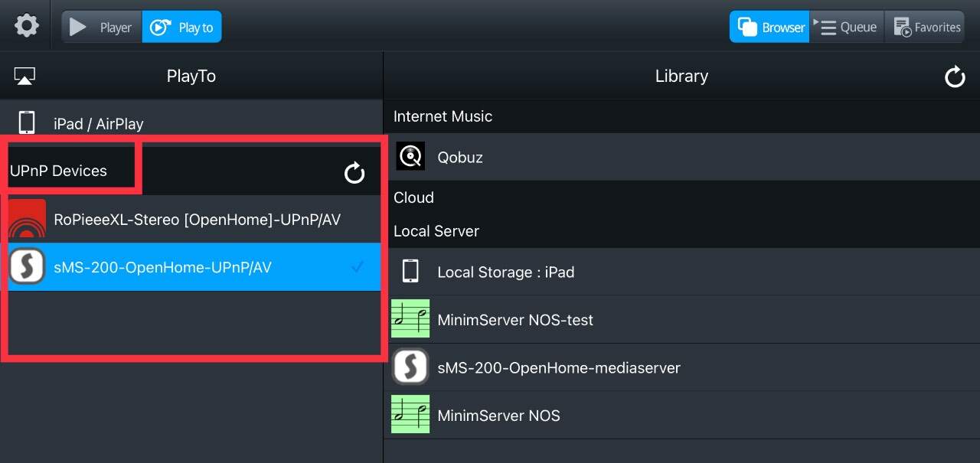Click the sMS-200 renderer S icon
The width and height of the screenshot is (980, 463).
pos(28,267)
